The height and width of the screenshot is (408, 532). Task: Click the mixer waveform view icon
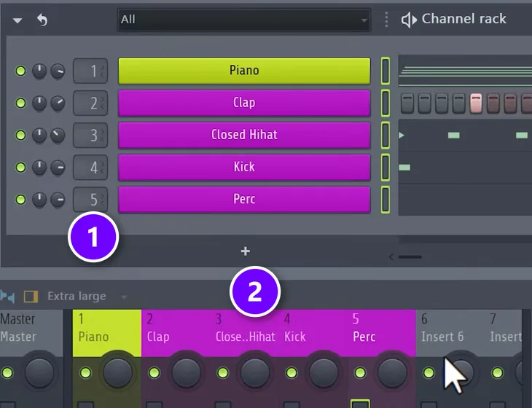[x=7, y=296]
